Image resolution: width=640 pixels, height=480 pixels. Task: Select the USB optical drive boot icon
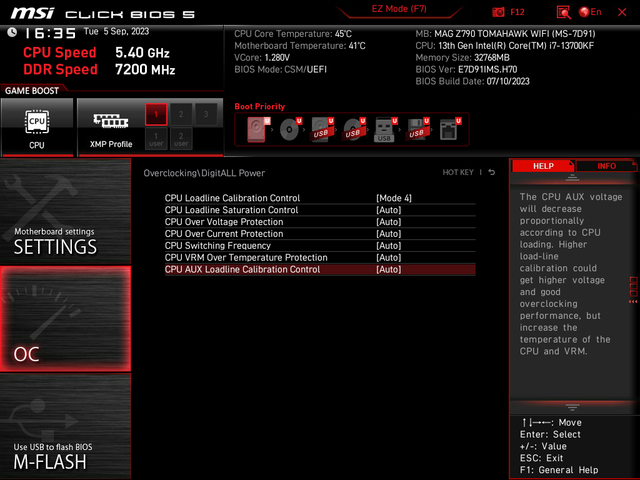click(x=354, y=129)
